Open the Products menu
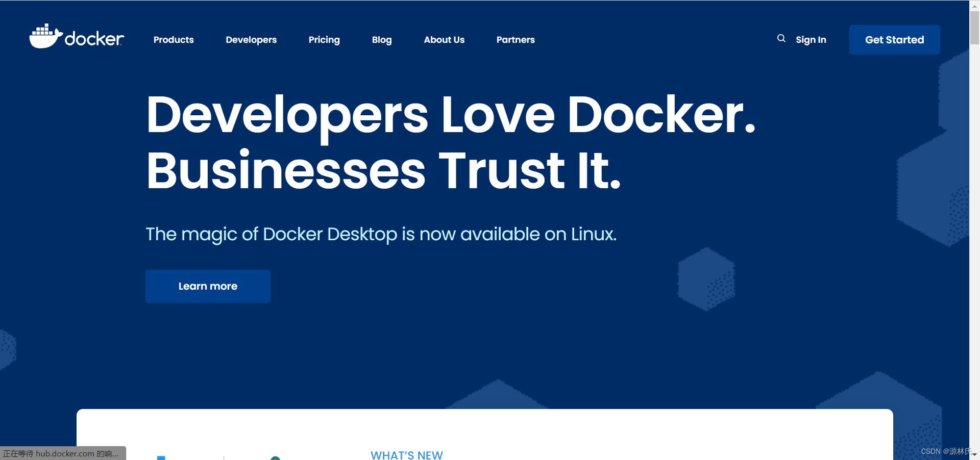 (173, 40)
